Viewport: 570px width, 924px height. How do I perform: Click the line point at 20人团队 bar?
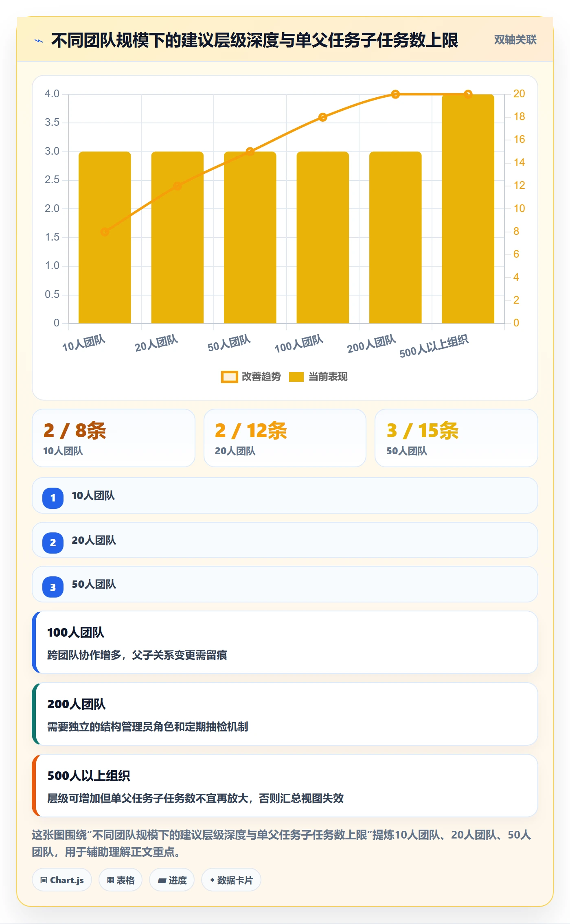click(x=178, y=186)
